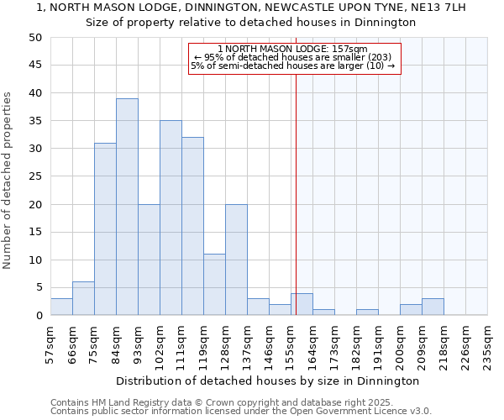Click the bar between 93sqm and 102sqm
This screenshot has height=420, width=504.
[150, 260]
